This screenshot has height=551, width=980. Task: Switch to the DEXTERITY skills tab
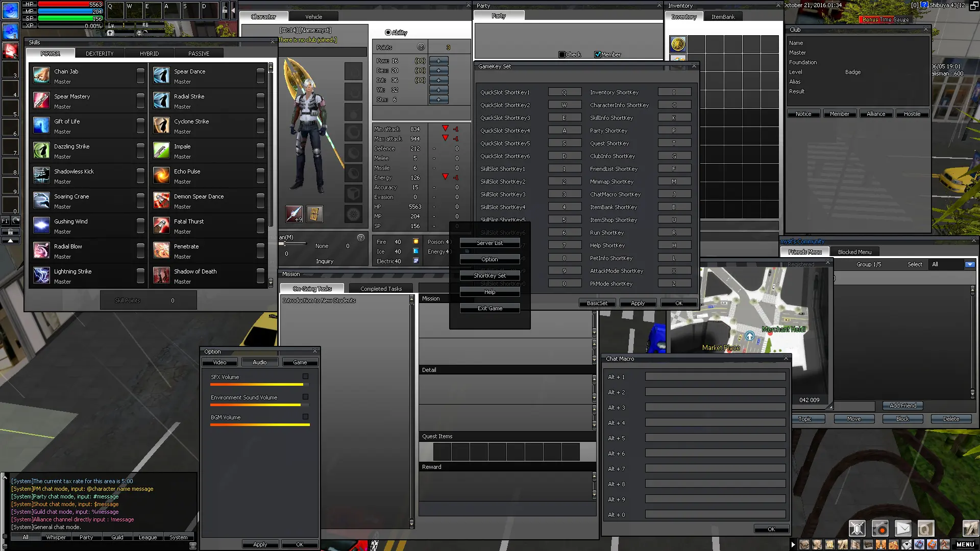coord(100,54)
